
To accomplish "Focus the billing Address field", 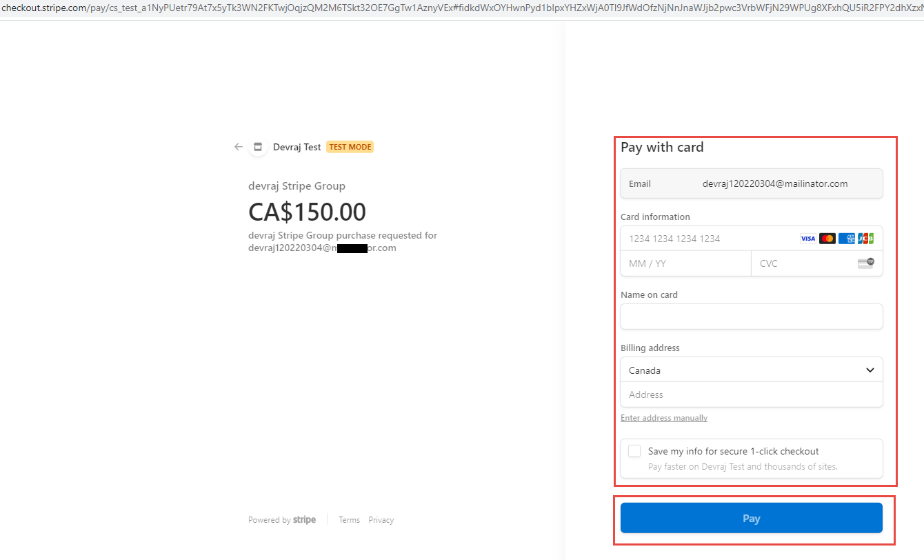I will pos(752,394).
